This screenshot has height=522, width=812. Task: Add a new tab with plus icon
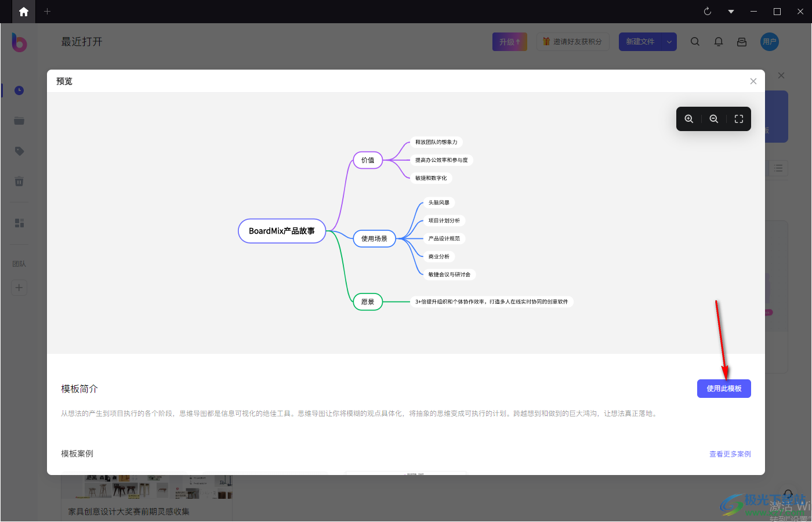(48, 12)
